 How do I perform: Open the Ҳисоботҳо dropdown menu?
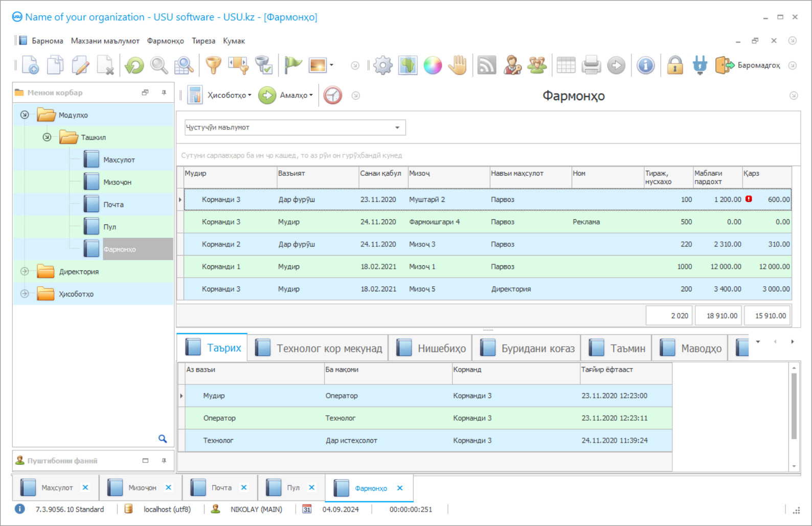229,95
